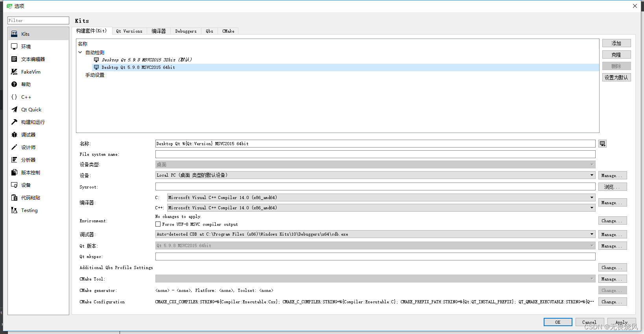
Task: Open the Kits category in sidebar
Action: (x=38, y=34)
